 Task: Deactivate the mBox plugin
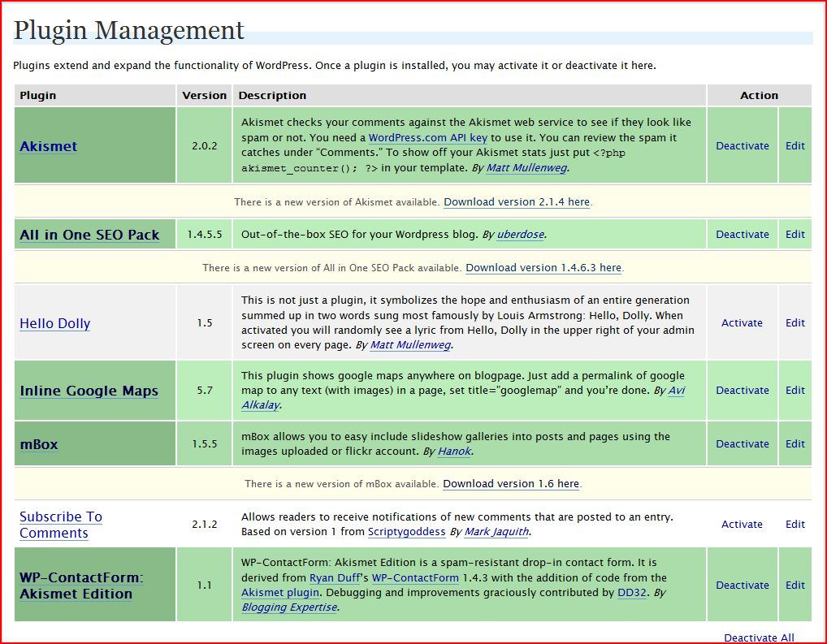[x=742, y=444]
